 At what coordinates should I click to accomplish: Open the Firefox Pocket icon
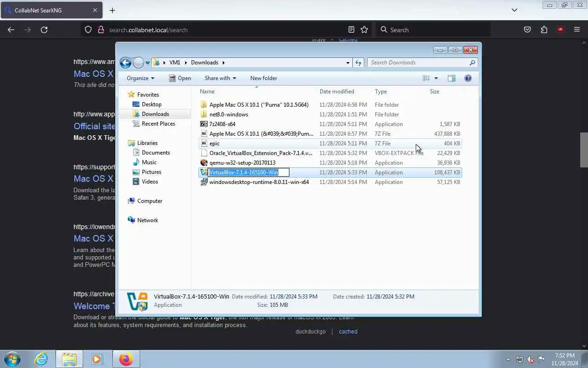point(527,29)
